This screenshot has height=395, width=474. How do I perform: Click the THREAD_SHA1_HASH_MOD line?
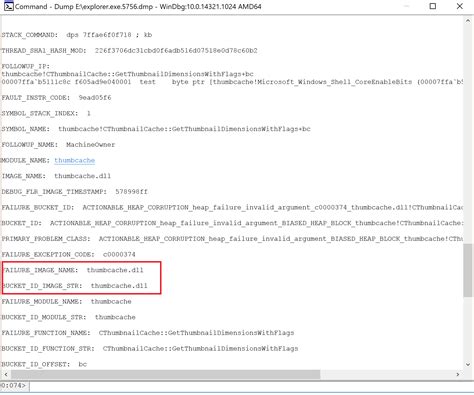click(129, 50)
